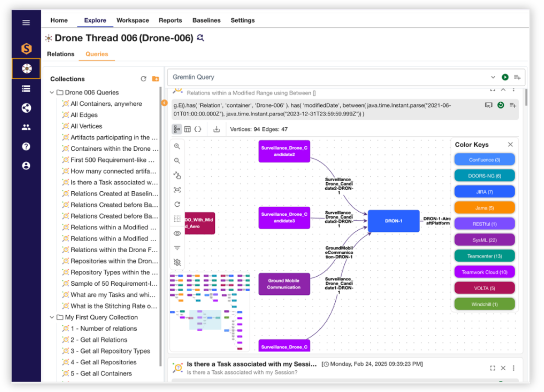
Task: Download the query results
Action: 217,129
